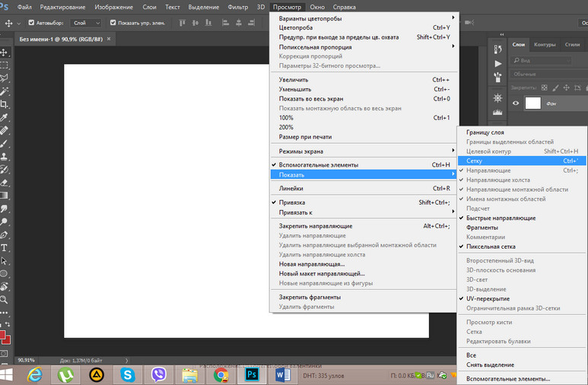The width and height of the screenshot is (588, 385).
Task: Select the Zoom tool
Action: pos(4,300)
